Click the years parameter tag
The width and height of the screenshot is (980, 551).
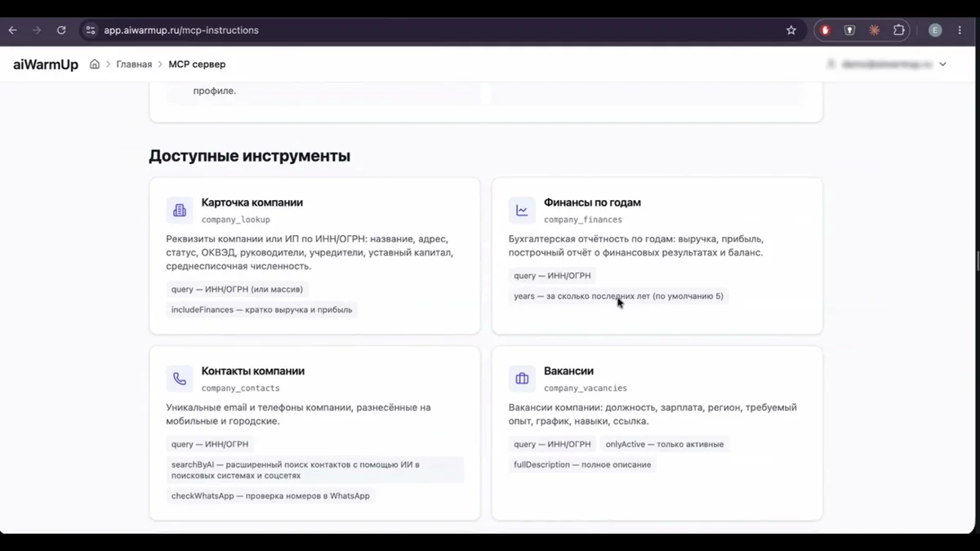(618, 296)
